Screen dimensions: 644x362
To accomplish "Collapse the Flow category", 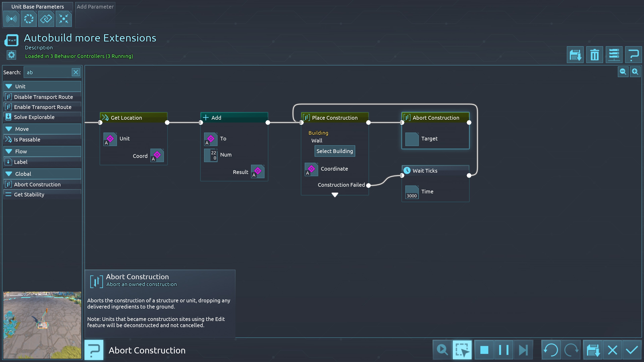I will pos(9,151).
